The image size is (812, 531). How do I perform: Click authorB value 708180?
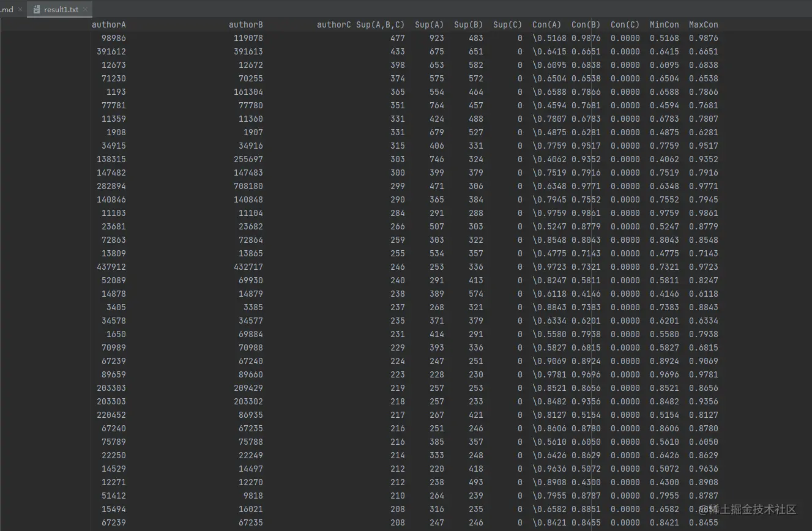click(x=248, y=186)
